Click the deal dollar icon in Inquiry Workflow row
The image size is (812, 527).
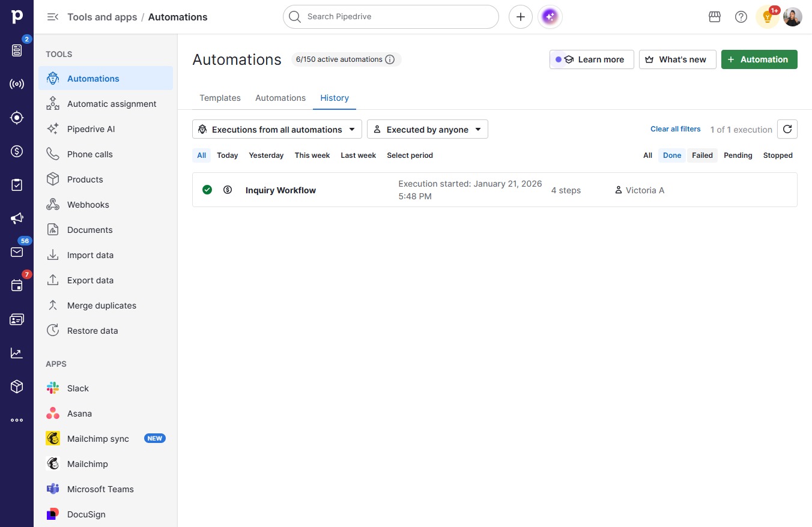(228, 190)
